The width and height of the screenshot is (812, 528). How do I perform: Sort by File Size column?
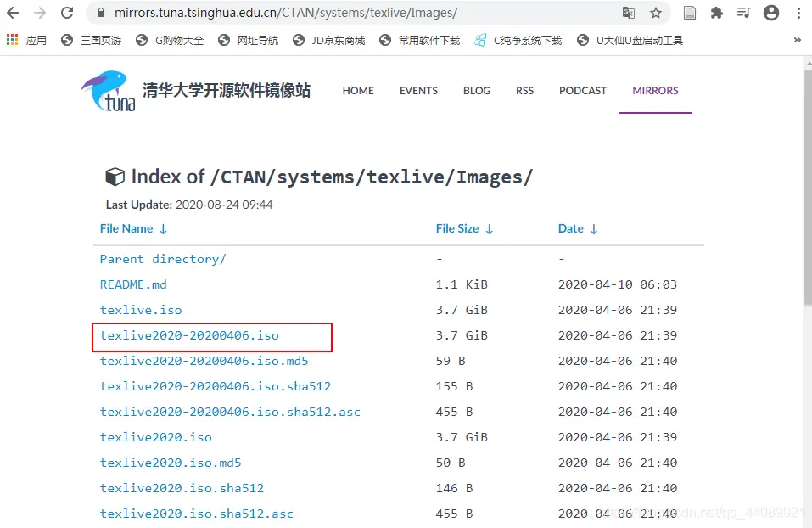464,228
